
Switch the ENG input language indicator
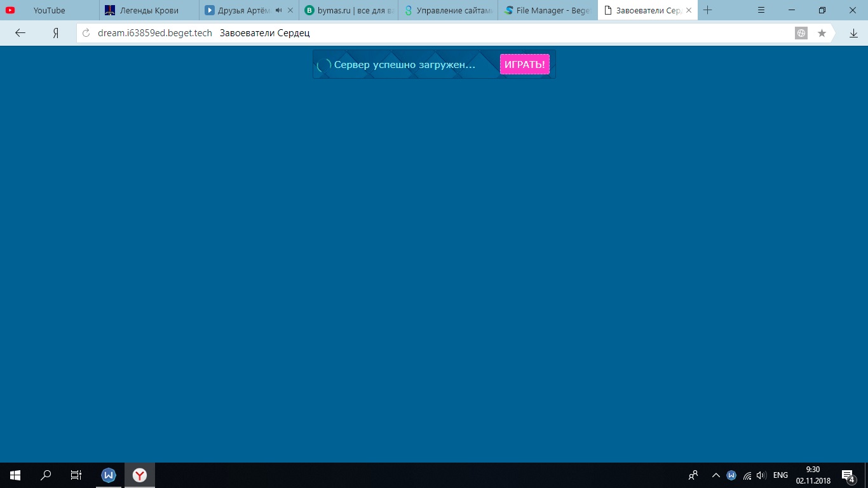[x=780, y=475]
